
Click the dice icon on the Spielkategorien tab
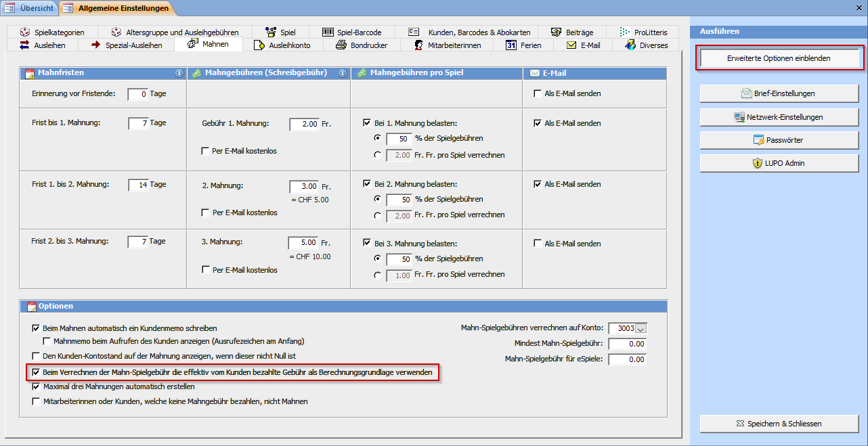24,32
